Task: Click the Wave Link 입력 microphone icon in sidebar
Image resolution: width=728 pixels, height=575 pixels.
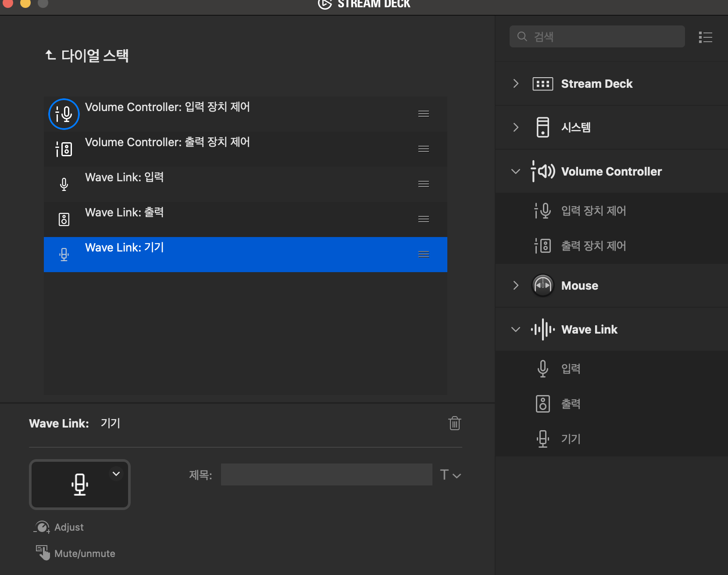Action: coord(543,369)
